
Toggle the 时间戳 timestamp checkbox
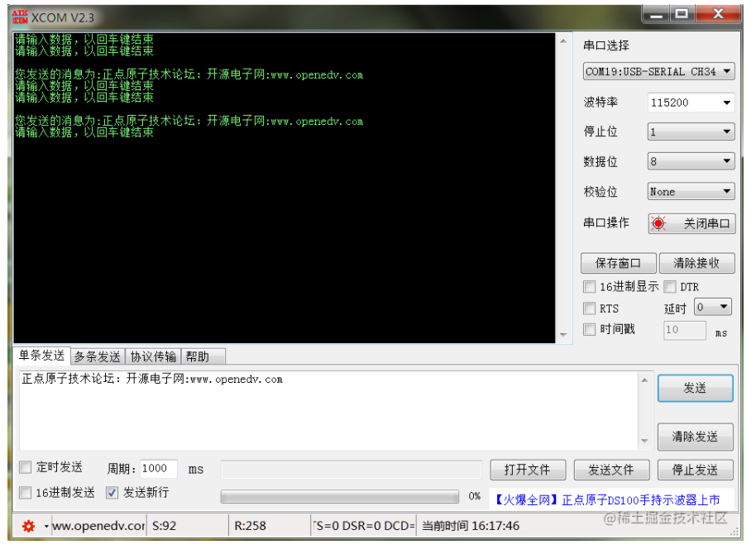590,329
